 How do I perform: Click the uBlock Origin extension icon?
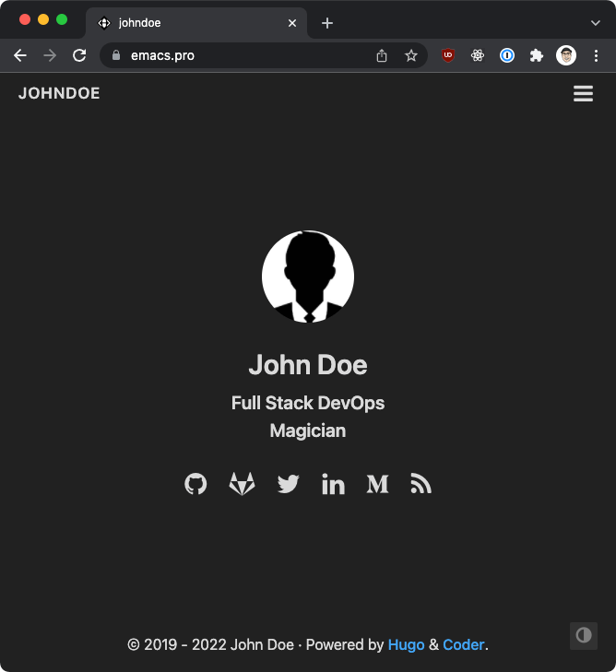448,55
